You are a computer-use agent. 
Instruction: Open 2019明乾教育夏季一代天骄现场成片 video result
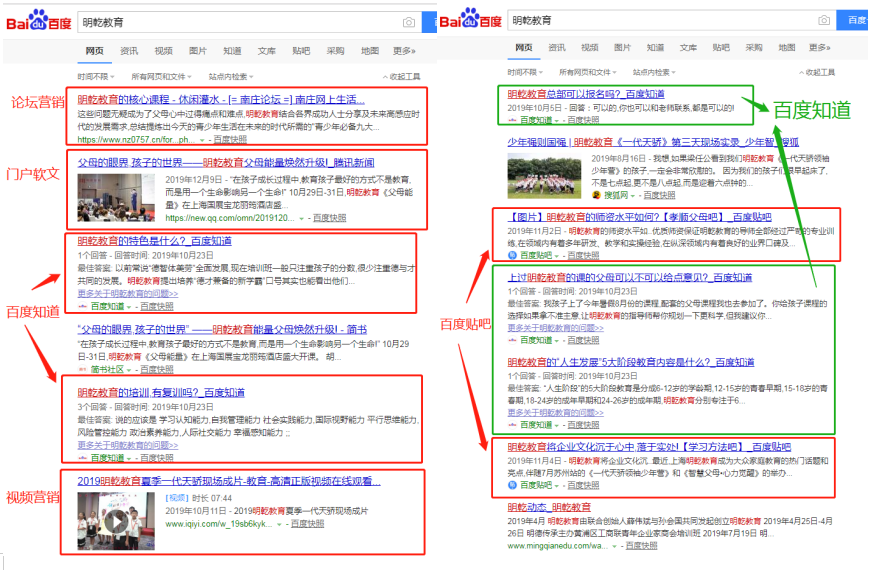(x=229, y=481)
